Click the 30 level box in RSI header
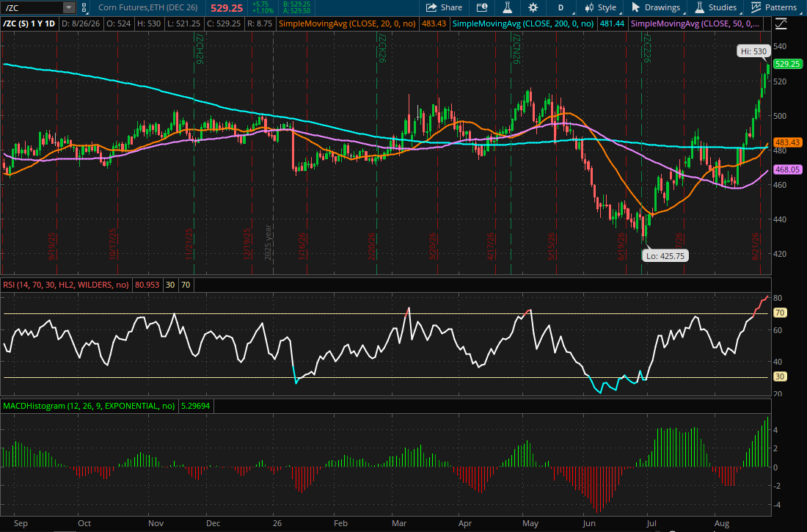807x532 pixels. point(170,285)
